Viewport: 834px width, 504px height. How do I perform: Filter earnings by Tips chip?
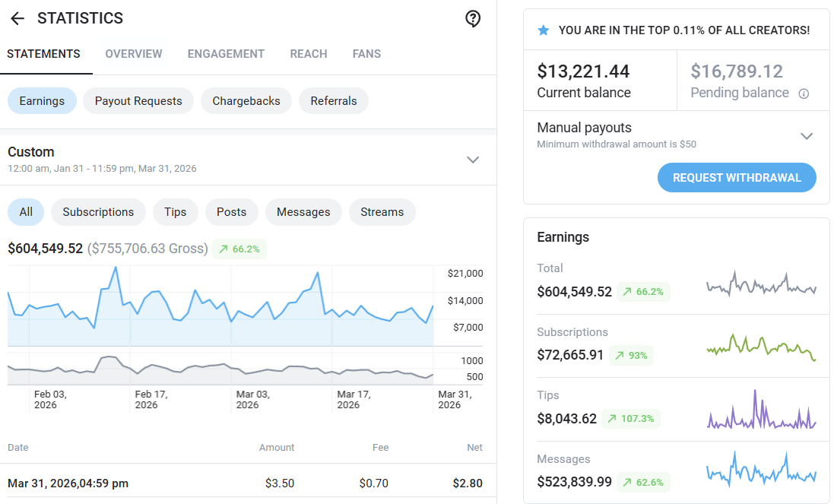[175, 212]
